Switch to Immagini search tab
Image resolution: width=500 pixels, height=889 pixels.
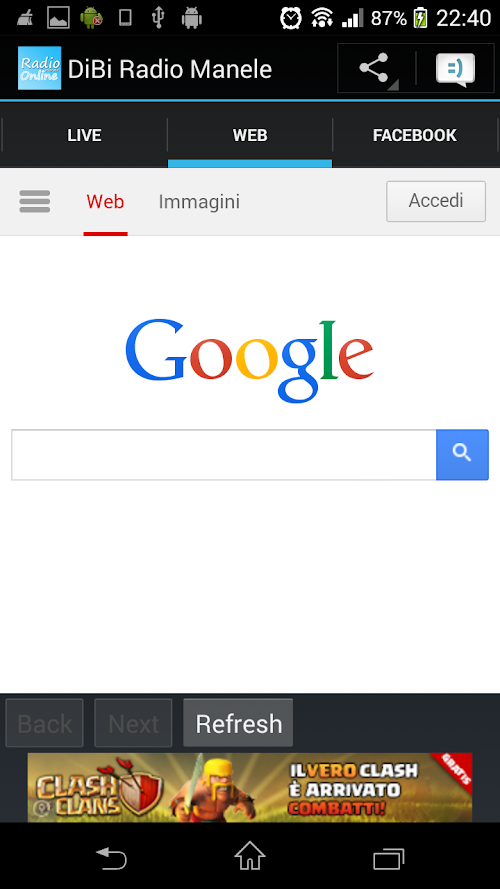pos(199,202)
